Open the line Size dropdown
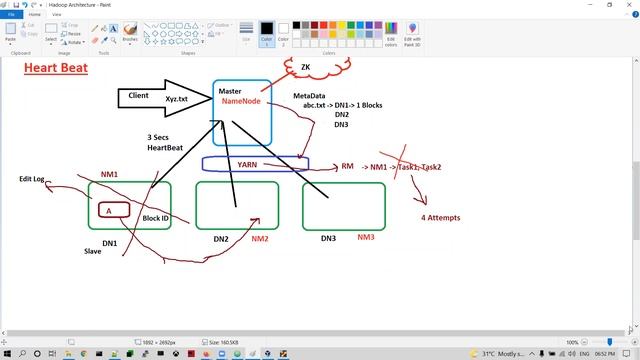 pos(246,34)
